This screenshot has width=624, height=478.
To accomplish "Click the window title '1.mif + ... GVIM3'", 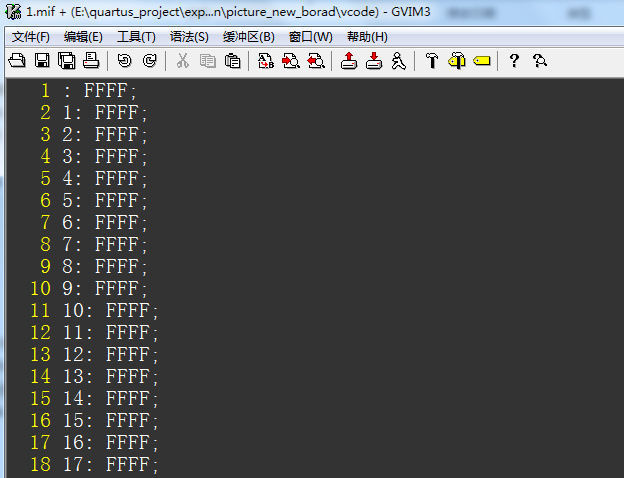I will tap(228, 12).
